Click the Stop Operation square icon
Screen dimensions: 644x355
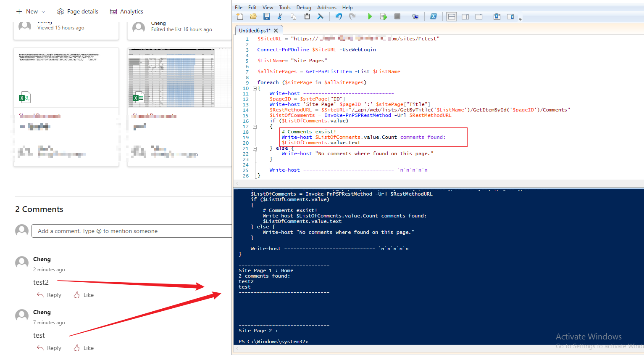coord(397,16)
